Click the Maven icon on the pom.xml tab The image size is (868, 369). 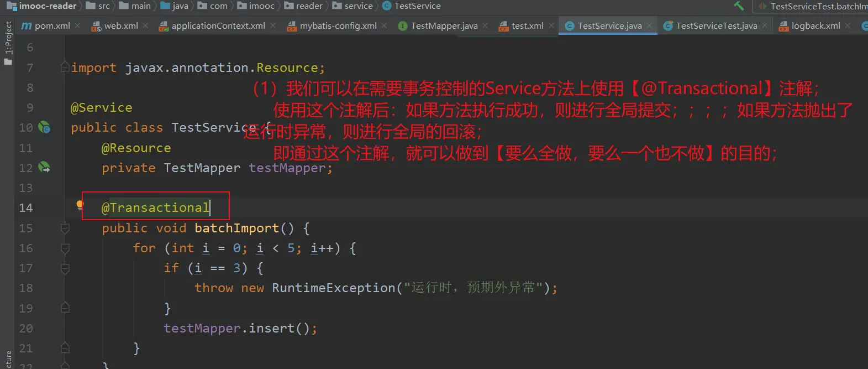click(x=26, y=26)
